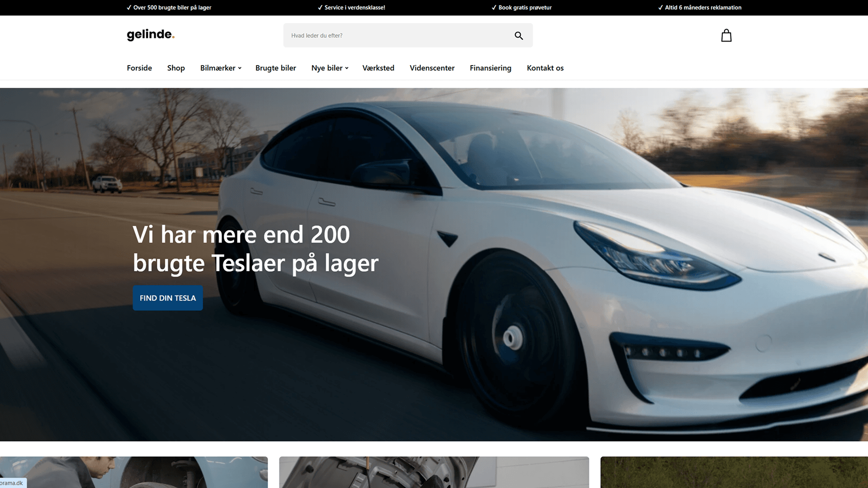Click the gelinde logo

pyautogui.click(x=151, y=35)
